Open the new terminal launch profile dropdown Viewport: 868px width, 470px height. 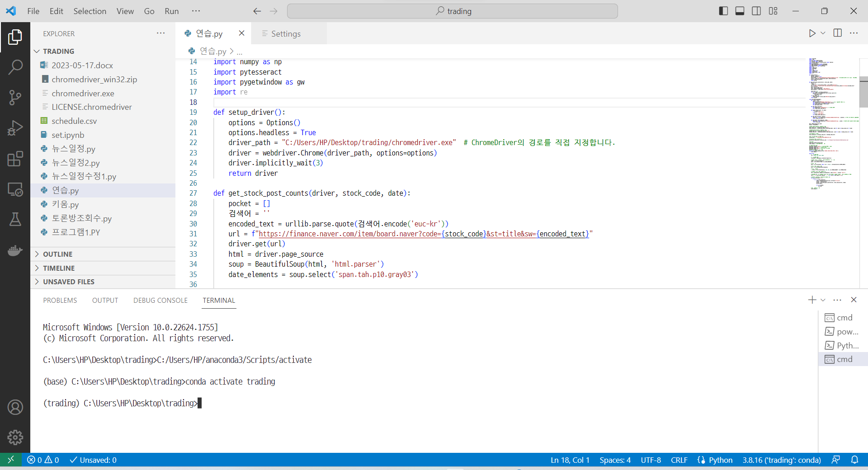pos(823,300)
